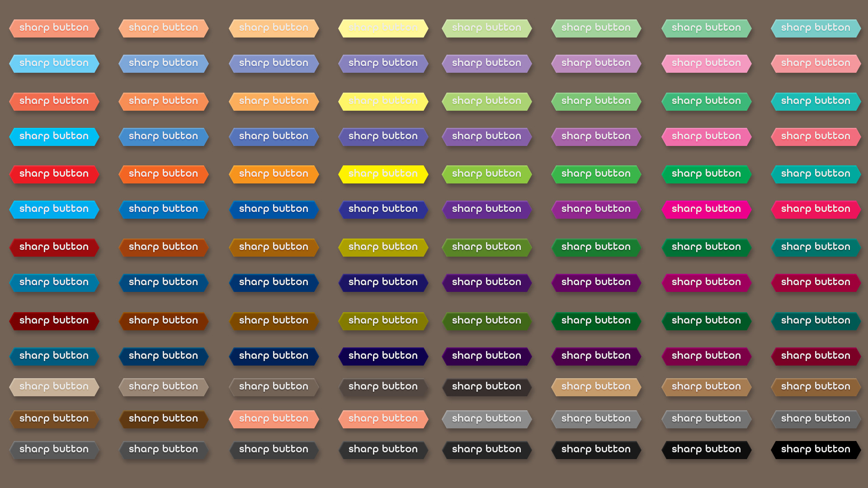Click the top-right light teal button
Screen dimensions: 868x488
[816, 28]
